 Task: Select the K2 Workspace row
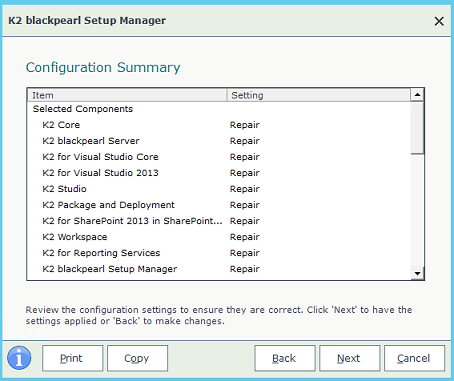tap(219, 237)
